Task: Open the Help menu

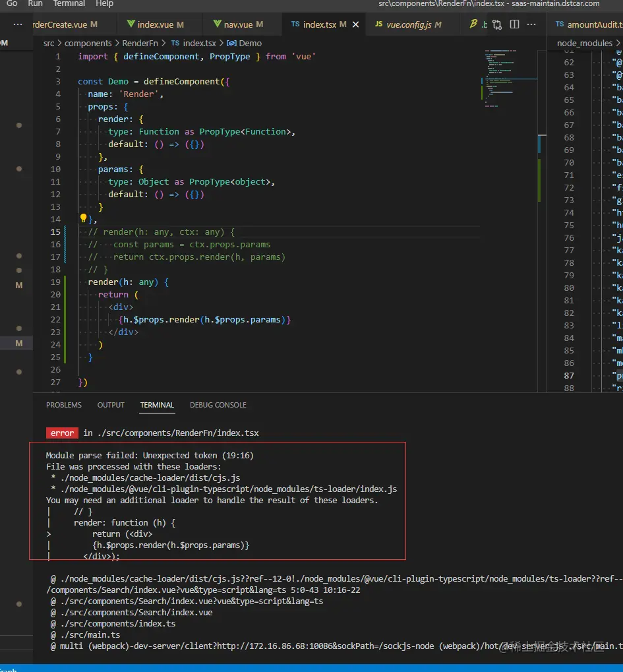Action: coord(105,3)
